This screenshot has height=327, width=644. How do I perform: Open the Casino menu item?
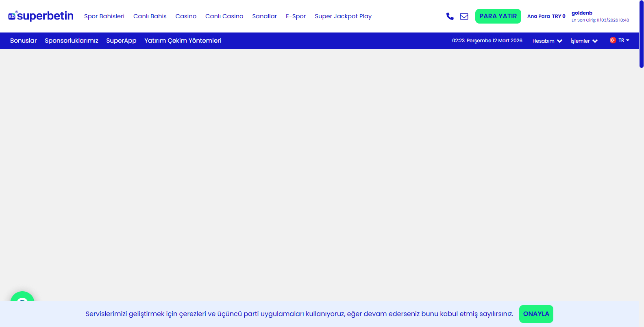coord(186,16)
